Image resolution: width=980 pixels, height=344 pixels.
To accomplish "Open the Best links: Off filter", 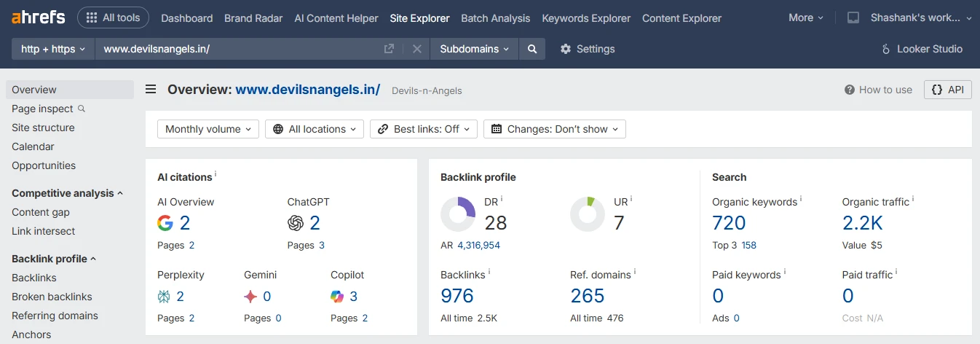I will point(424,129).
